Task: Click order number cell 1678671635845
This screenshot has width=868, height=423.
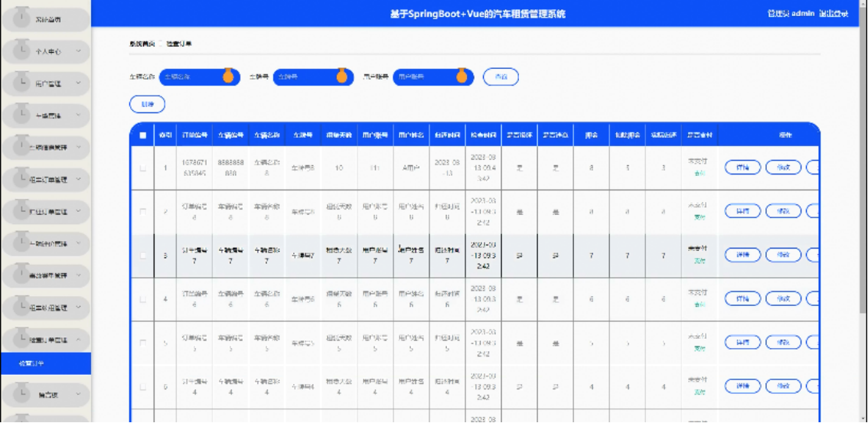Action: tap(194, 168)
